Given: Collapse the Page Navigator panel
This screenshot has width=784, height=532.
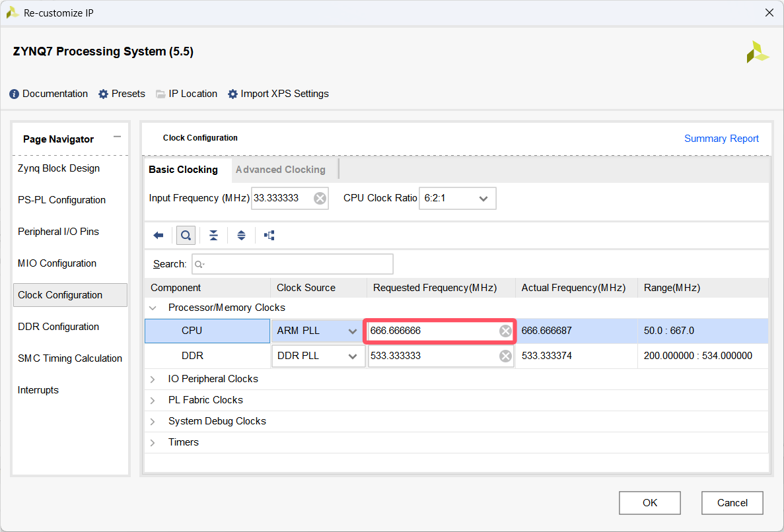Looking at the screenshot, I should point(117,137).
